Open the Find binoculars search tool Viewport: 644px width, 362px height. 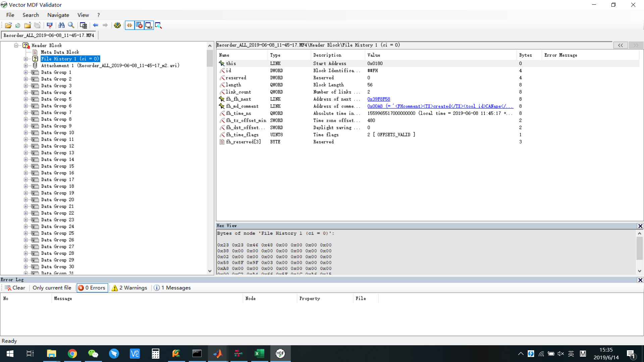[x=61, y=25]
